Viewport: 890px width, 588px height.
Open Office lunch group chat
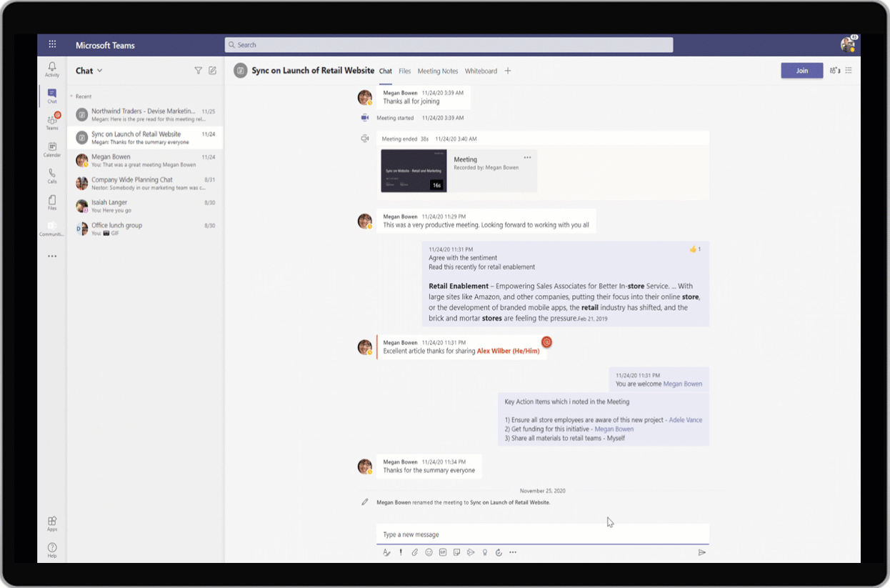(x=145, y=229)
